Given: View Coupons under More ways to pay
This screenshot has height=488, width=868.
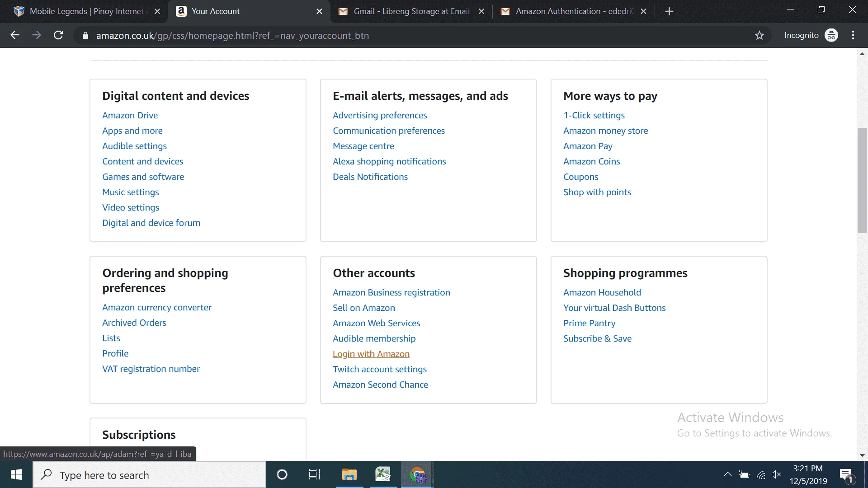Looking at the screenshot, I should (581, 177).
